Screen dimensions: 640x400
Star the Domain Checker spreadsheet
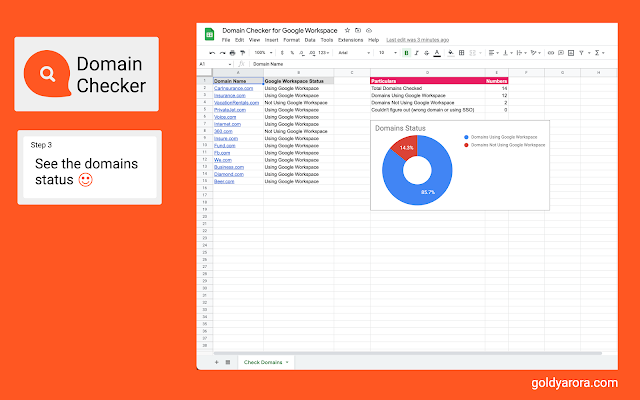pyautogui.click(x=347, y=30)
